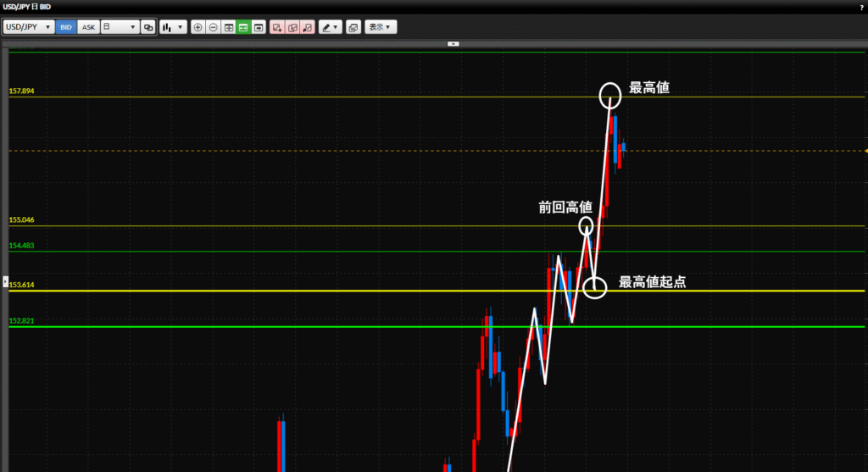Open the 表示 display menu
The width and height of the screenshot is (868, 472).
pos(381,27)
